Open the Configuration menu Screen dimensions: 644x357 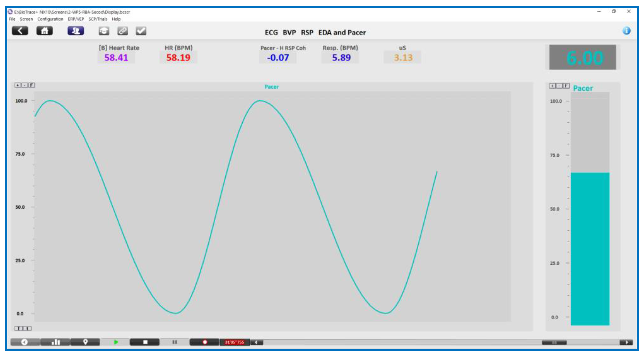coord(50,19)
